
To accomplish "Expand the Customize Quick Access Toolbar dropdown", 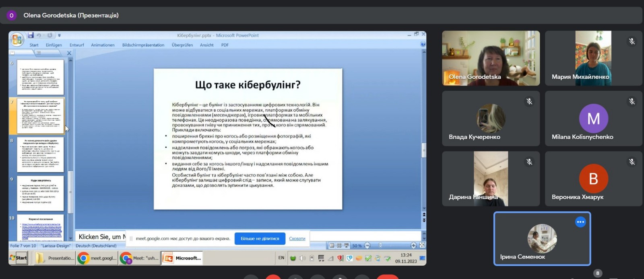I will [59, 35].
